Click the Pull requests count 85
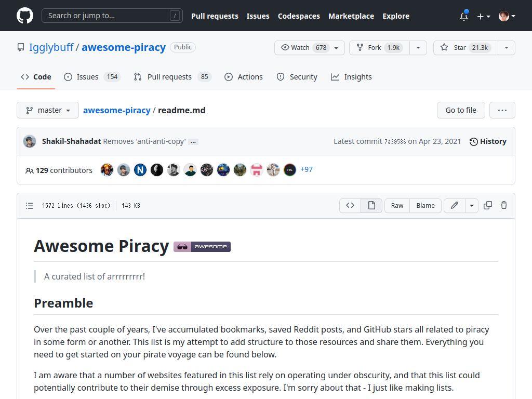The width and height of the screenshot is (532, 399). 204,77
